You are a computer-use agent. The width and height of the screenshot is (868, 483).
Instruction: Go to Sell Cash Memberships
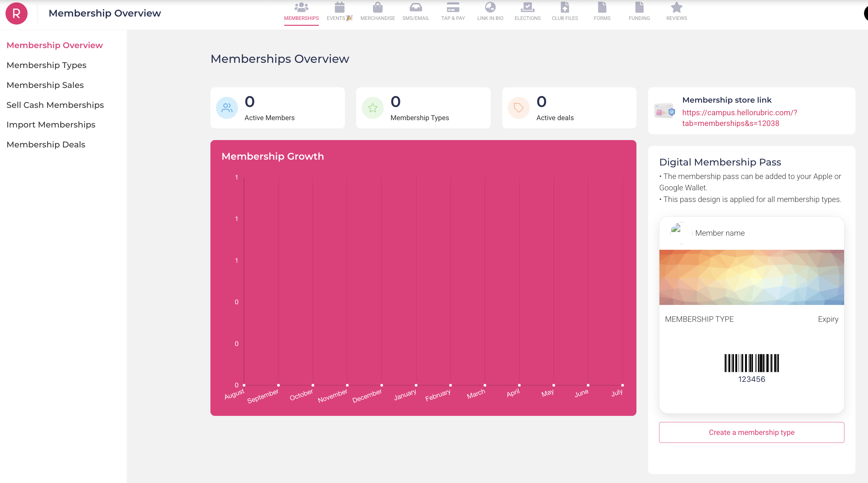click(x=55, y=105)
